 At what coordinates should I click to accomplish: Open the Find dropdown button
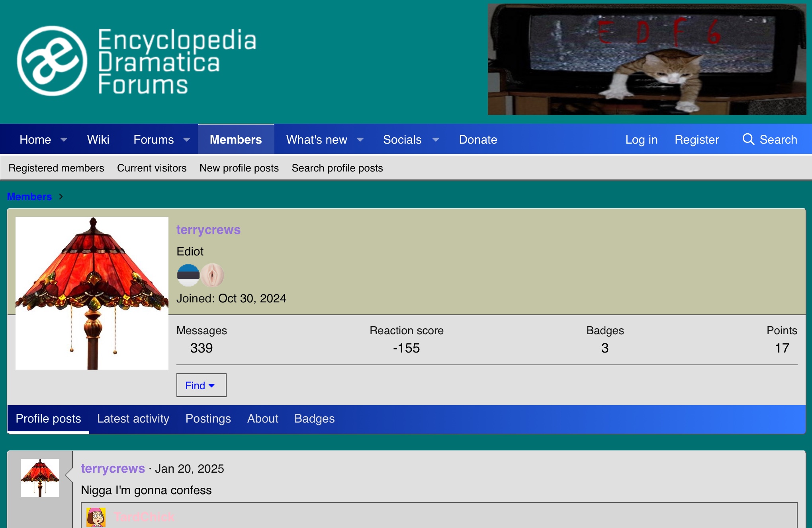[201, 385]
